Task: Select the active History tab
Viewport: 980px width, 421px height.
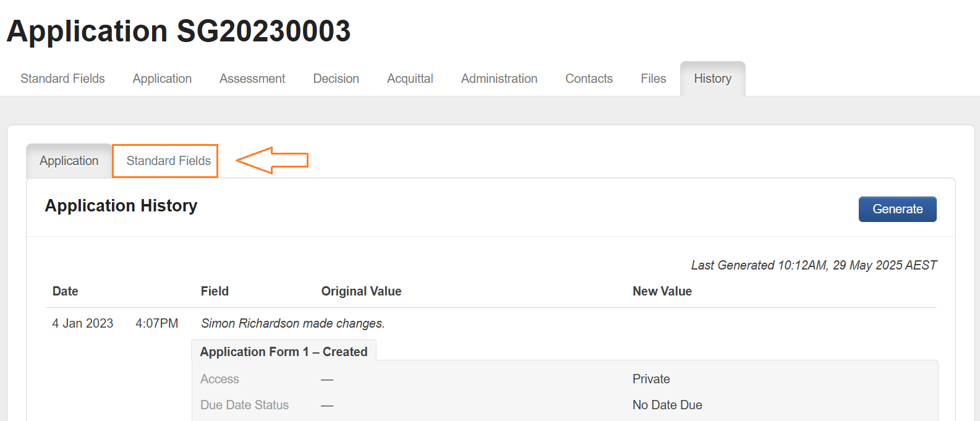Action: click(x=712, y=79)
